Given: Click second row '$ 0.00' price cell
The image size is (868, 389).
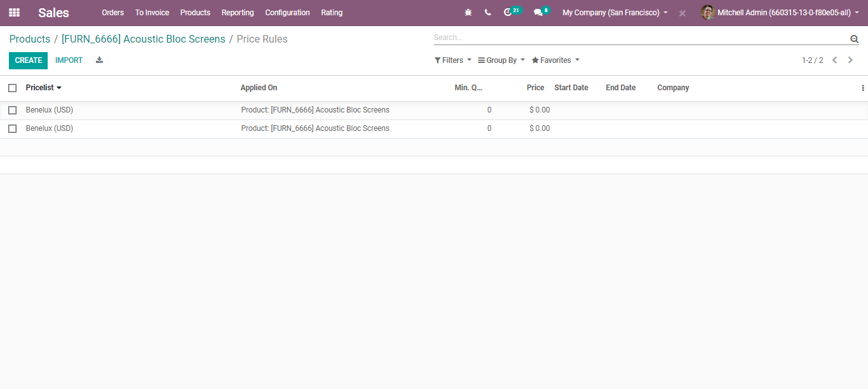Looking at the screenshot, I should 539,128.
